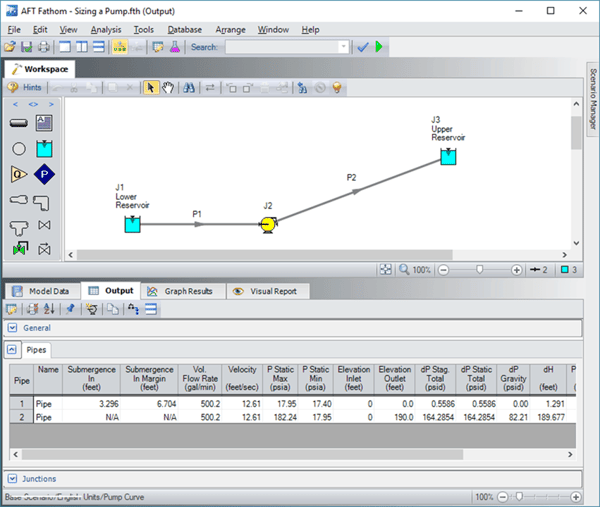This screenshot has width=600, height=507.
Task: Switch to the Graph Results tab
Action: coord(181,291)
